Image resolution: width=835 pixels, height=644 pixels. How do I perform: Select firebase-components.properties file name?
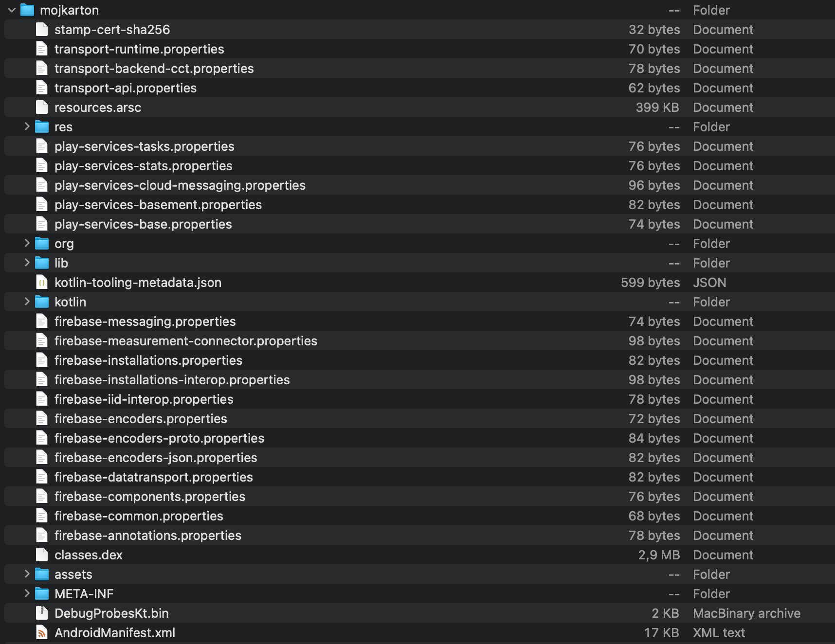coord(150,497)
